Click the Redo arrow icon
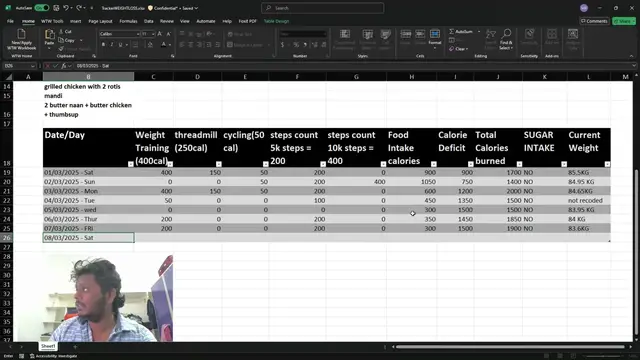This screenshot has height=360, width=640. [79, 8]
